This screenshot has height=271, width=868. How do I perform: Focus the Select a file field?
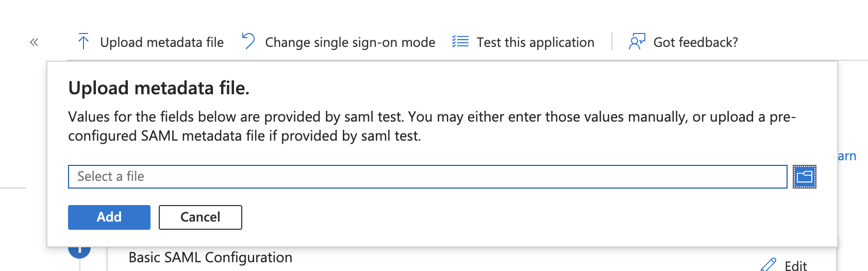427,177
